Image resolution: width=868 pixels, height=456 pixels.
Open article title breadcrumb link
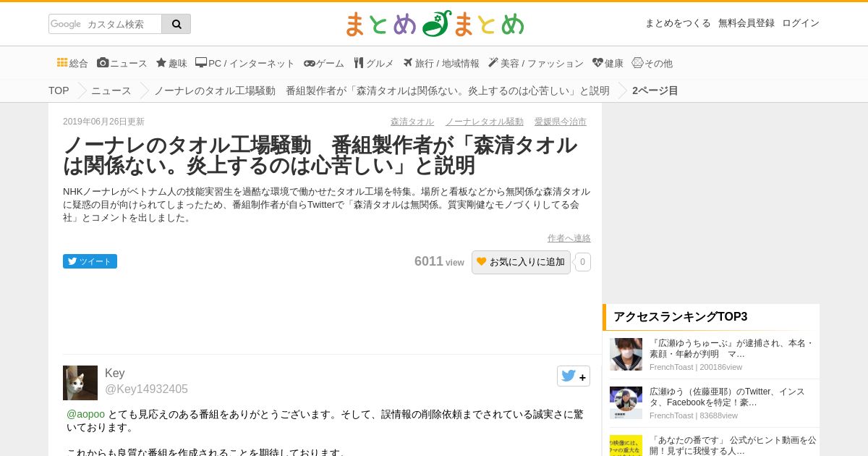382,90
